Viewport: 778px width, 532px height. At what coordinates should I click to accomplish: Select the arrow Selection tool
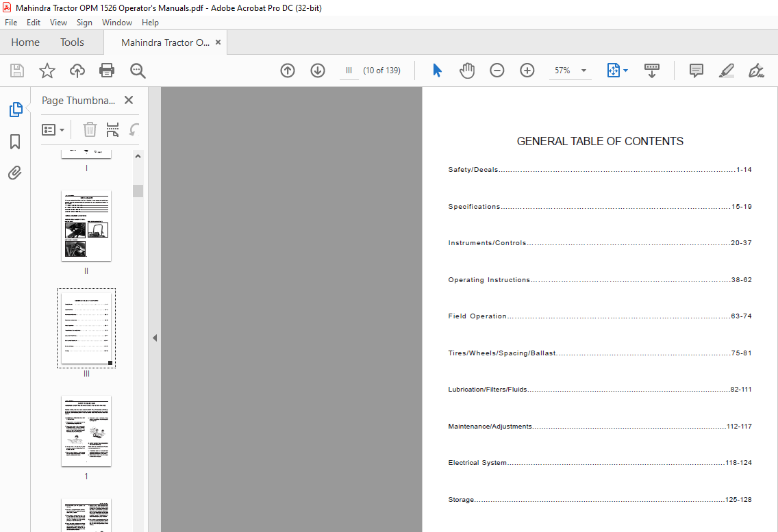pyautogui.click(x=437, y=71)
